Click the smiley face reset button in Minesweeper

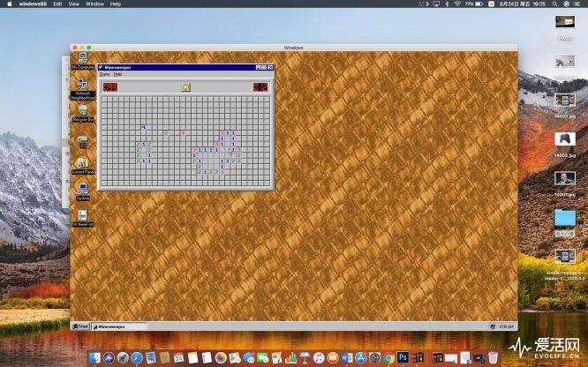point(186,87)
